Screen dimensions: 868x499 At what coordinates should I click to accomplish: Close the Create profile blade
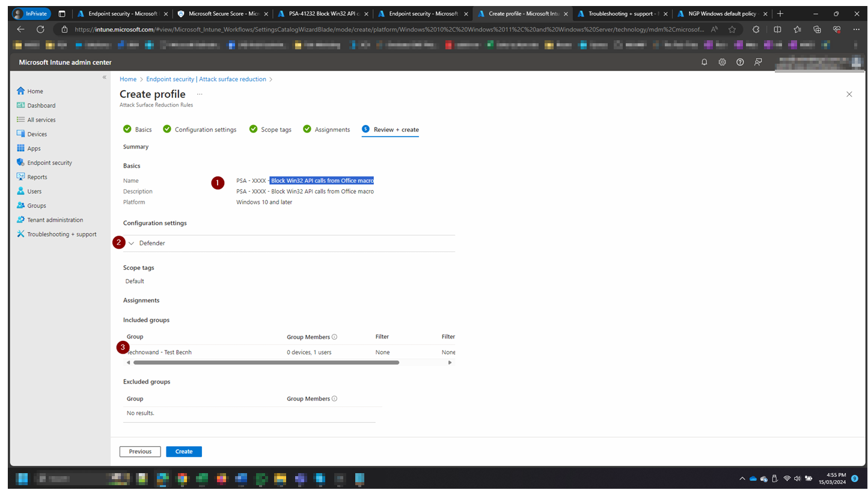[x=849, y=94]
